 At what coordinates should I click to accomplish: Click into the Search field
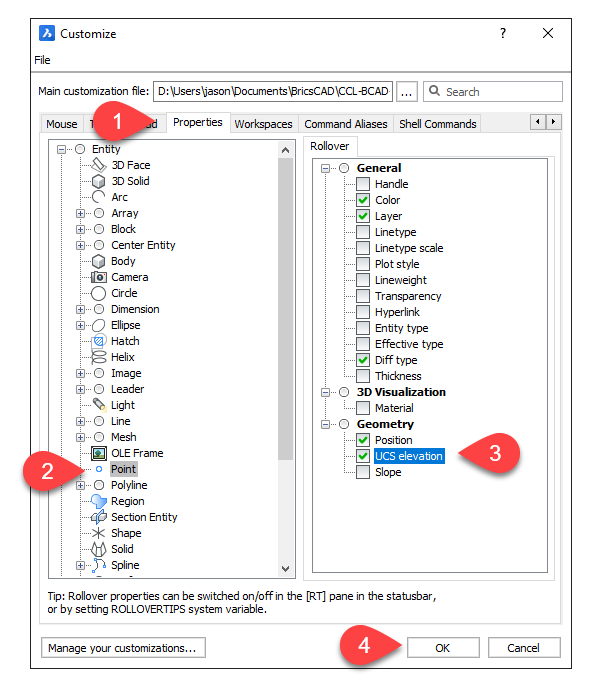coord(493,91)
